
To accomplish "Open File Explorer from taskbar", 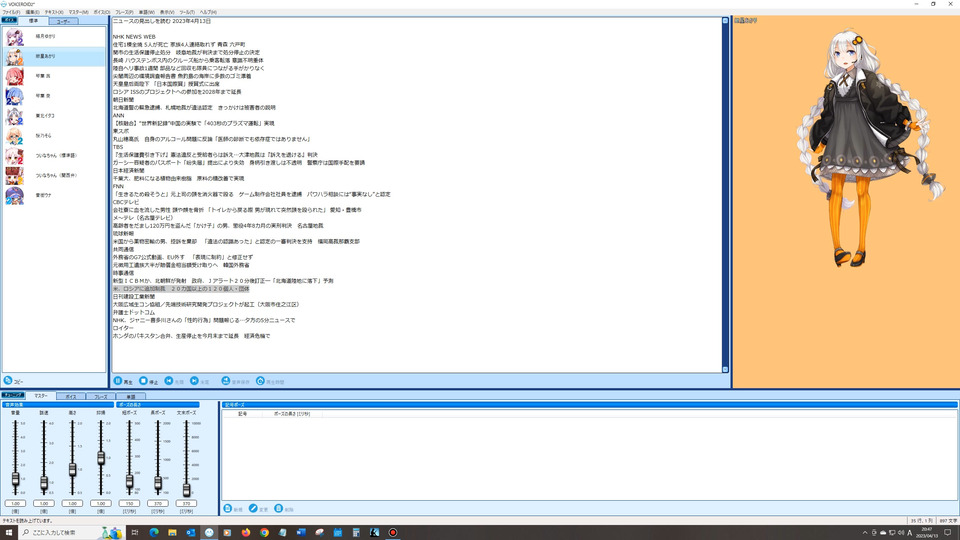I will click(x=172, y=533).
